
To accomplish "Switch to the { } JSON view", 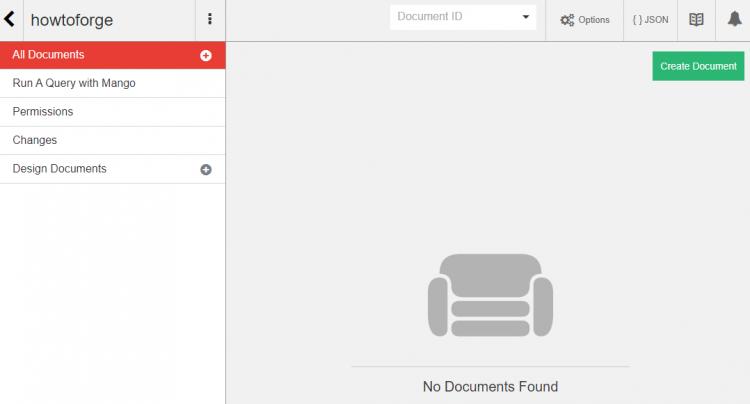I will click(650, 19).
